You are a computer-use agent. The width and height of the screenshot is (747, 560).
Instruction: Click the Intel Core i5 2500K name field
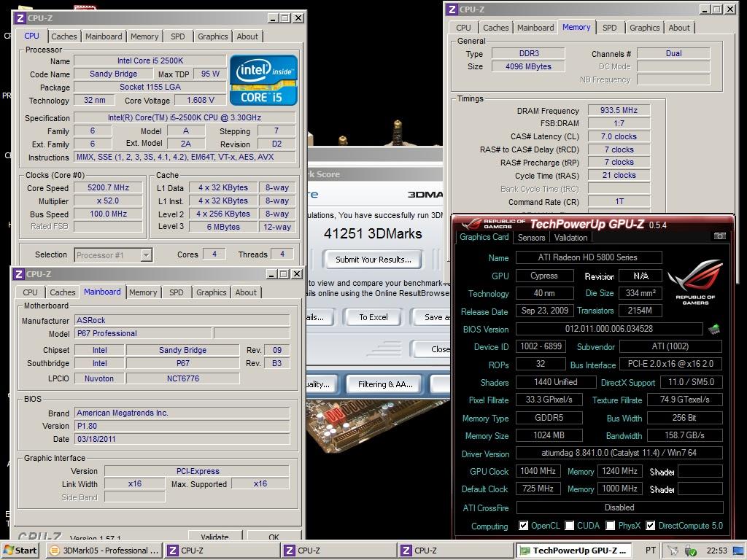(x=150, y=61)
